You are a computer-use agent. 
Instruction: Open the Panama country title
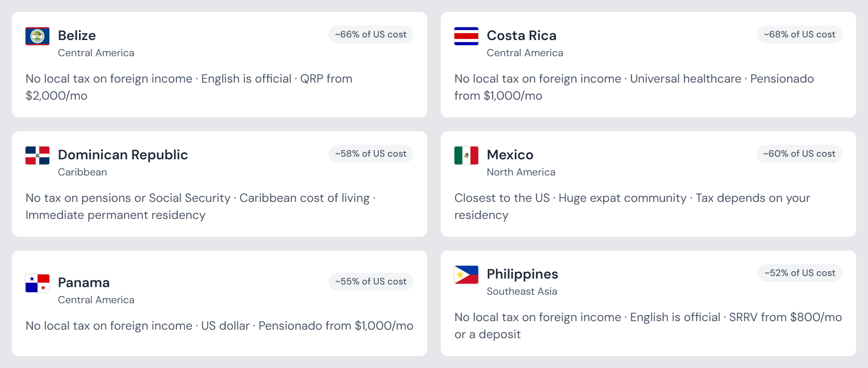(84, 282)
